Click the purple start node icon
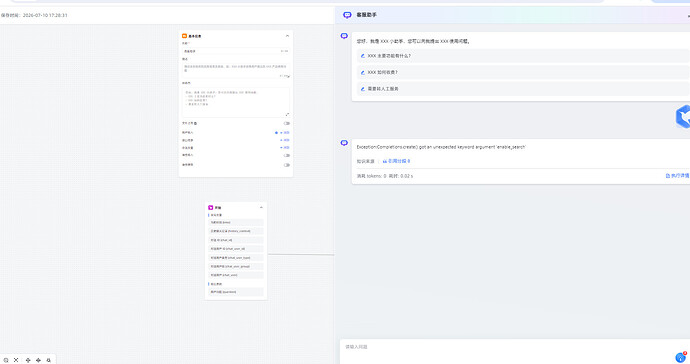The height and width of the screenshot is (364, 690). tap(210, 207)
